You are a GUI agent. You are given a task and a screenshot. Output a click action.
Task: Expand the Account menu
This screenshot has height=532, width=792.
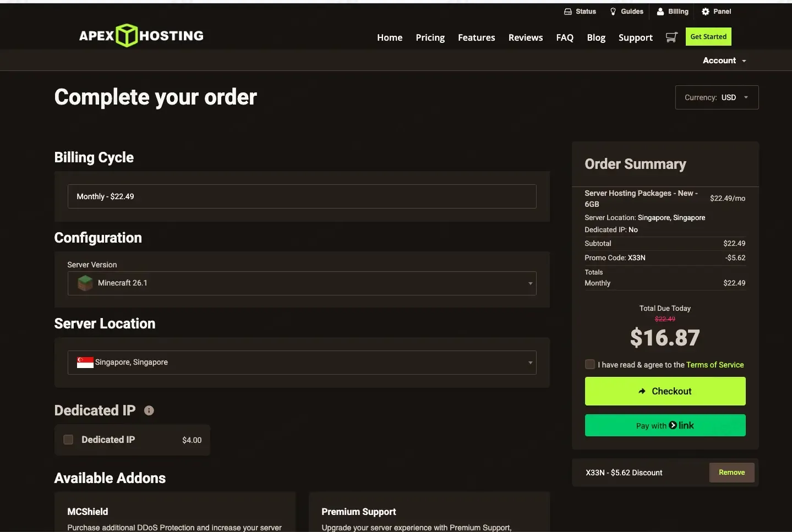724,61
